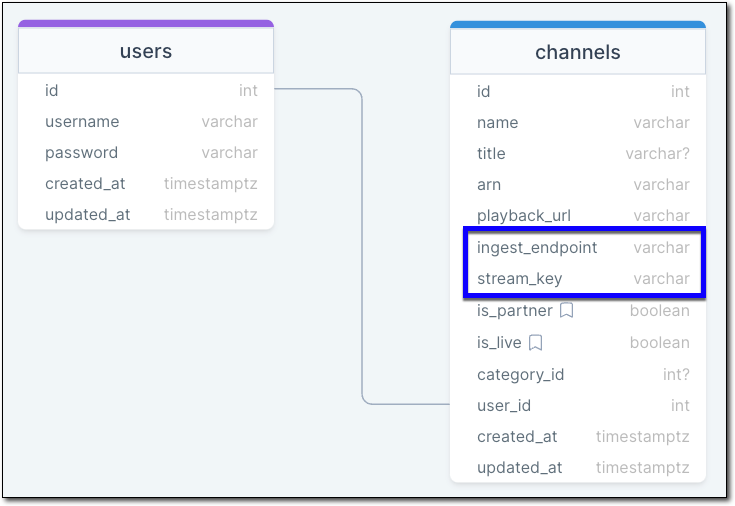
Task: Click the title field in channels
Action: [578, 153]
